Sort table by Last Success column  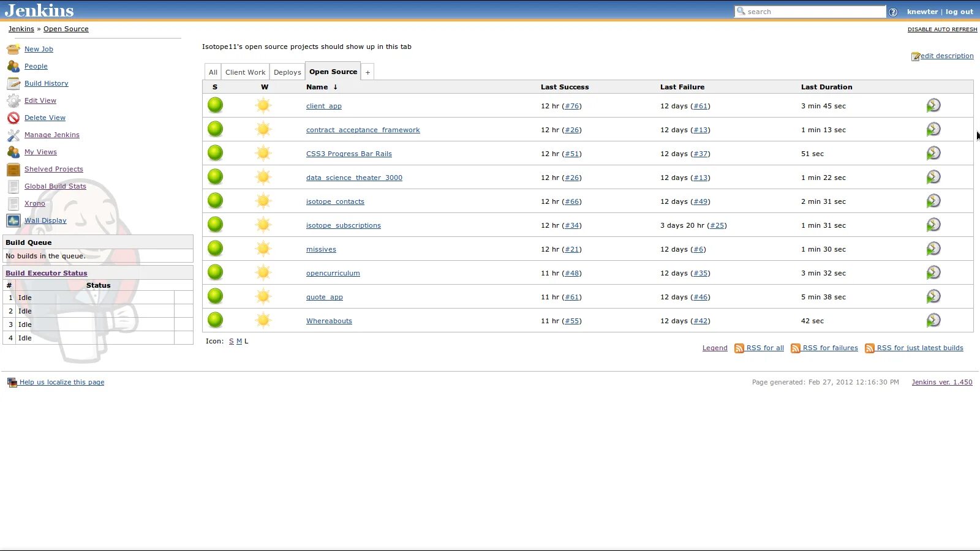pos(565,87)
